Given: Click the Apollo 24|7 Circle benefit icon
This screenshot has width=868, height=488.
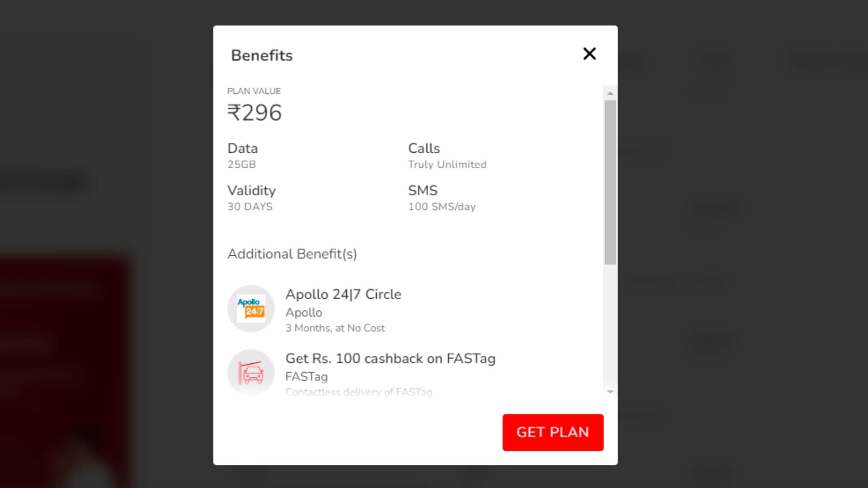Looking at the screenshot, I should coord(251,309).
